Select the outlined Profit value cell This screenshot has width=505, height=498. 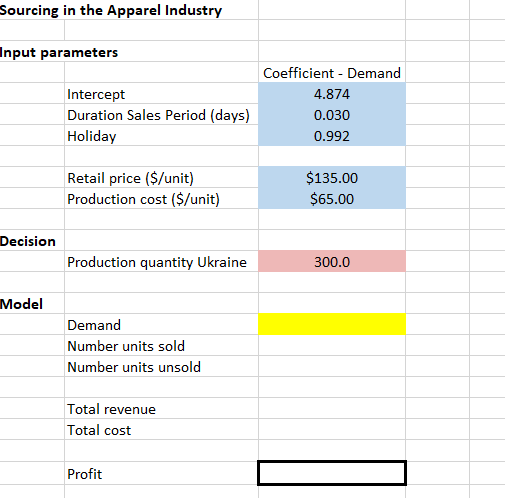[332, 473]
